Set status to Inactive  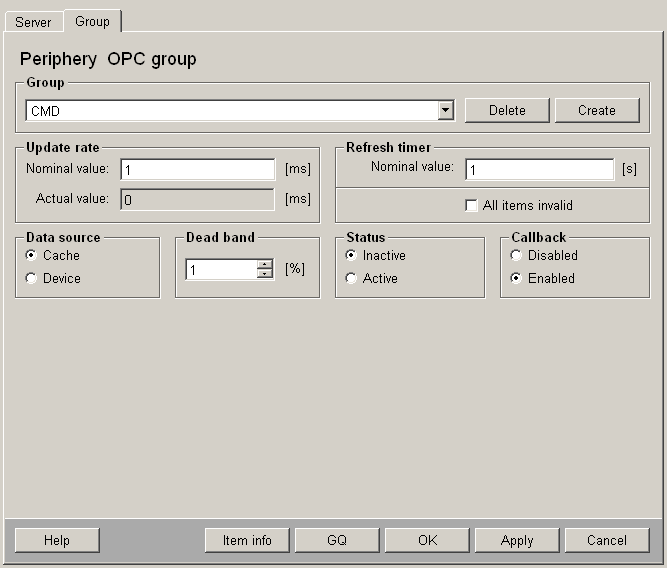(x=351, y=256)
